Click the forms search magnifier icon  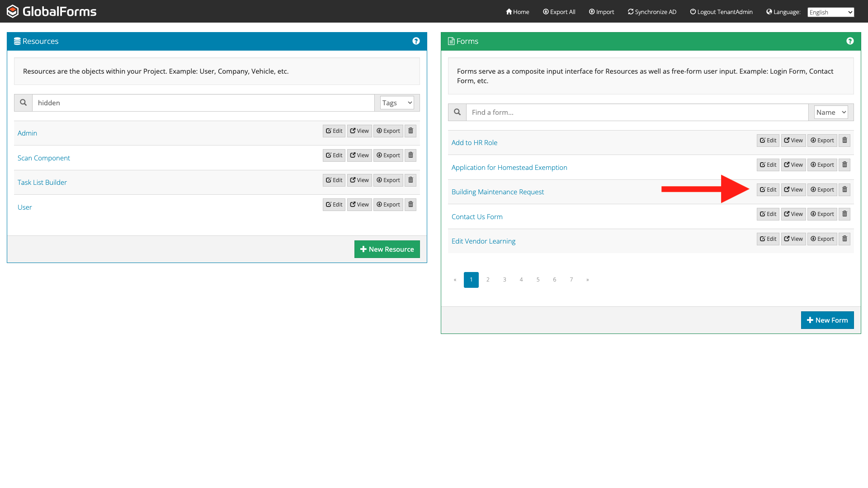pyautogui.click(x=457, y=113)
